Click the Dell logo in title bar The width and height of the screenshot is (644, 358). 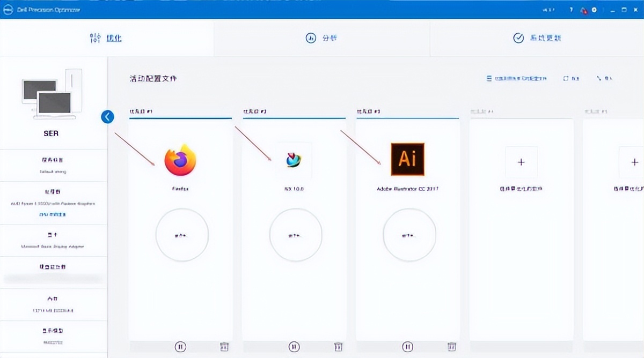click(x=8, y=10)
